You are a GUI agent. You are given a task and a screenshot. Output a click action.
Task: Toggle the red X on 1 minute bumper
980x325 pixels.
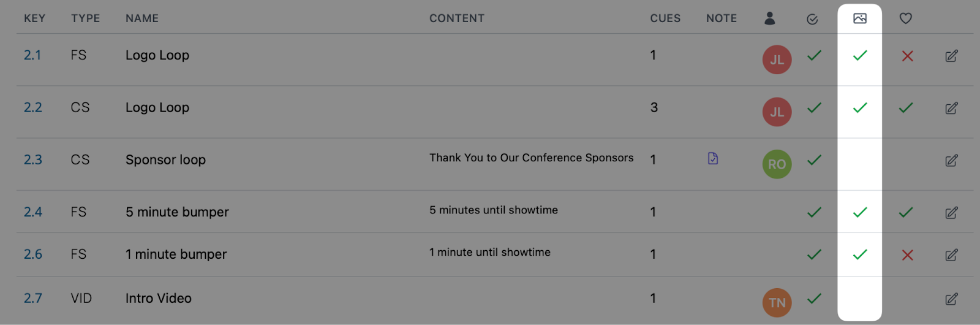[908, 255]
